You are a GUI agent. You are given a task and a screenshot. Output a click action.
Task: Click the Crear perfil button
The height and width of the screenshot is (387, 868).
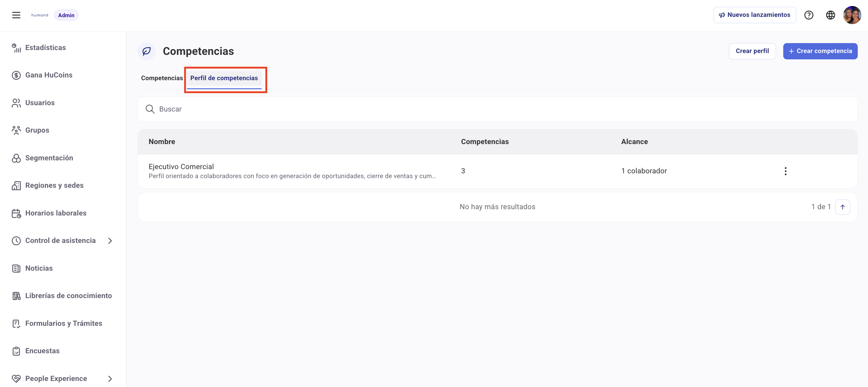tap(752, 51)
